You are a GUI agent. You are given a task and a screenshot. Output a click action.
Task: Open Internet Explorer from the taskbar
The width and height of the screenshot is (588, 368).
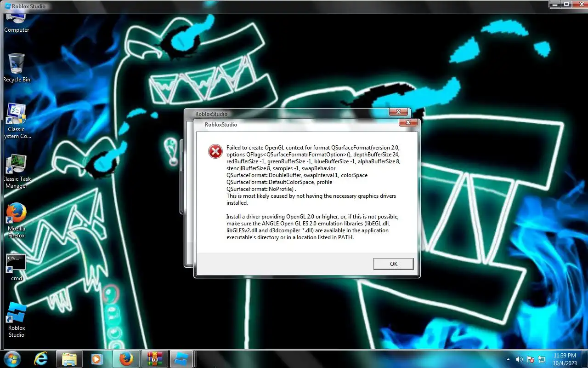[x=41, y=359]
